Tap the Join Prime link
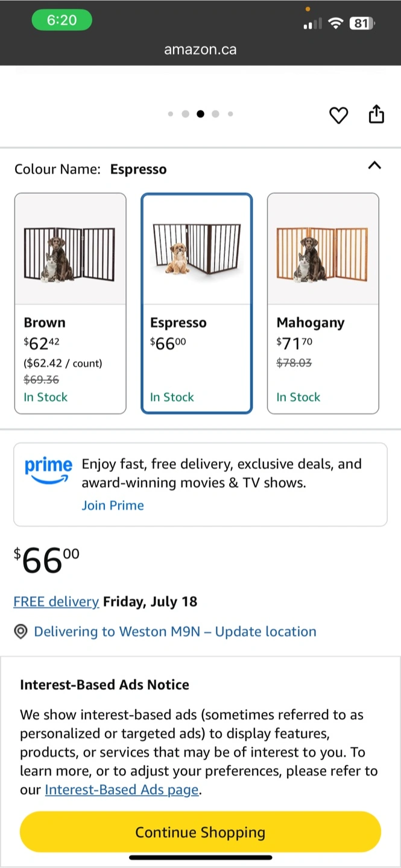Viewport: 401px width, 868px height. tap(113, 505)
